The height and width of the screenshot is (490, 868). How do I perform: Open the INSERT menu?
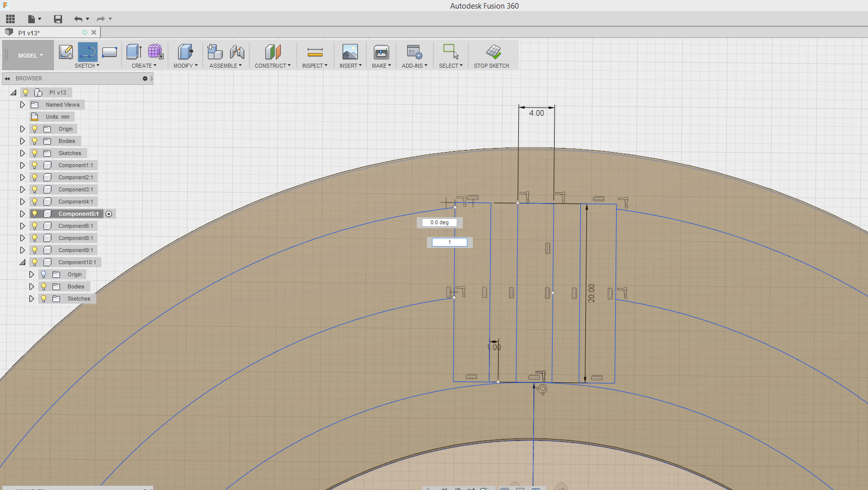tap(351, 66)
